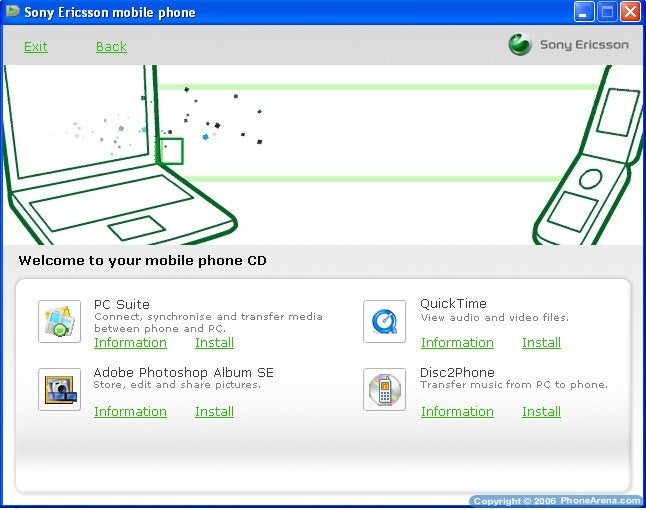Click the PC Suite title text

122,304
